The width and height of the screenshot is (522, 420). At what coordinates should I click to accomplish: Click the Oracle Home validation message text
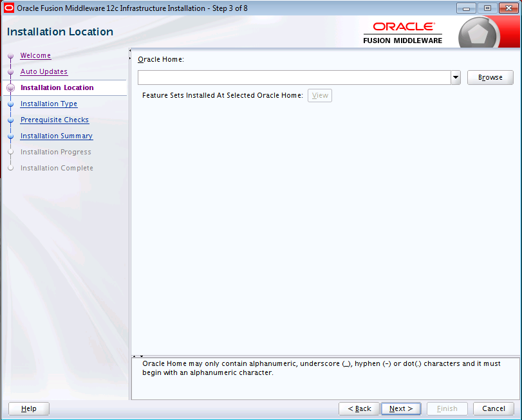click(321, 368)
